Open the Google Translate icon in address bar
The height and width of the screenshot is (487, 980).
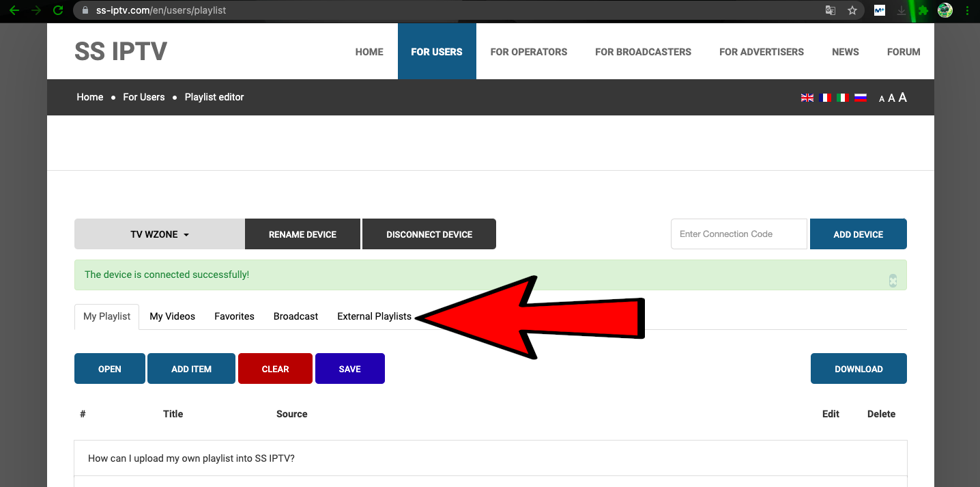[x=831, y=10]
